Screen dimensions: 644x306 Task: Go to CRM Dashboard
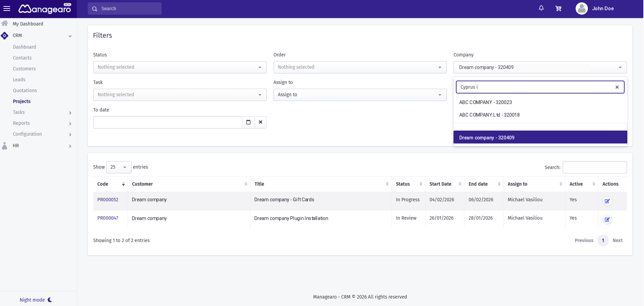pyautogui.click(x=24, y=47)
